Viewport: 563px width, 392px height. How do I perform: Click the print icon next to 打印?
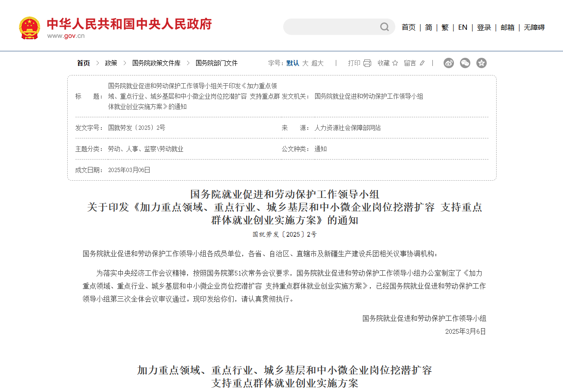pyautogui.click(x=367, y=63)
